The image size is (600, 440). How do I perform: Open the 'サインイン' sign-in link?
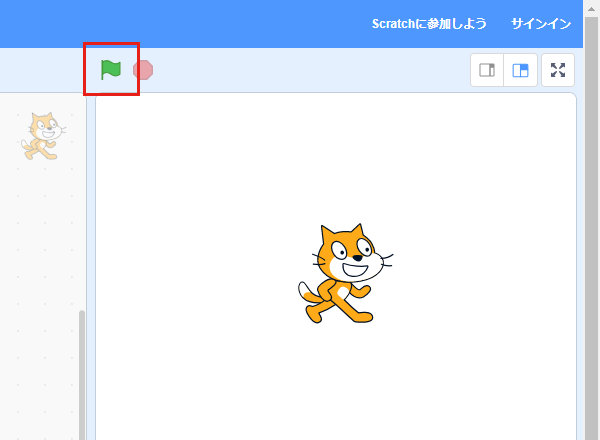point(541,24)
